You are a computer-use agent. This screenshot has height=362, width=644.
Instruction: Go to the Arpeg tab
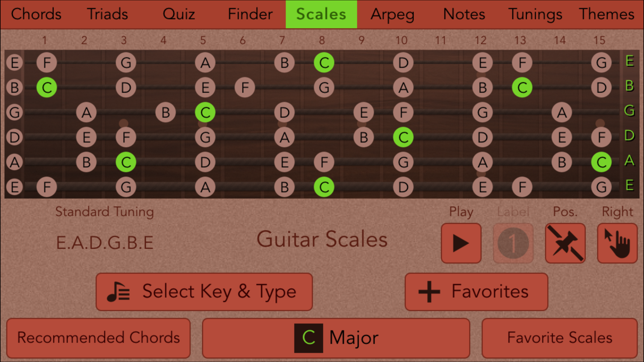pos(392,14)
